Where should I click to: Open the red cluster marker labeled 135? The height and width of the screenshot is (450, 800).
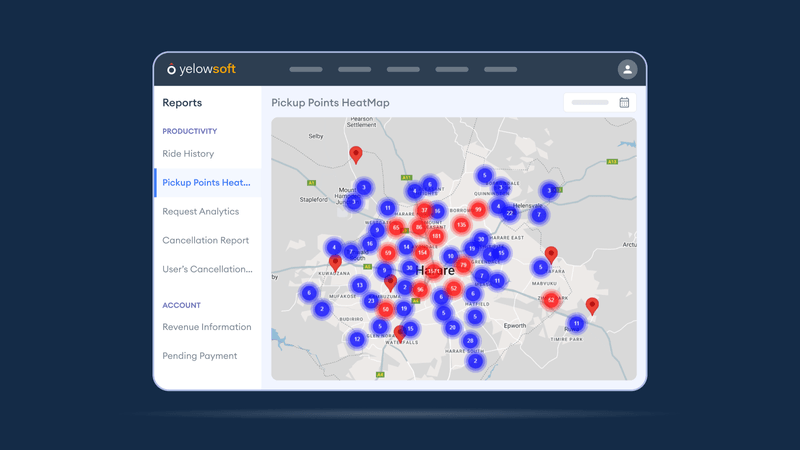click(x=460, y=225)
